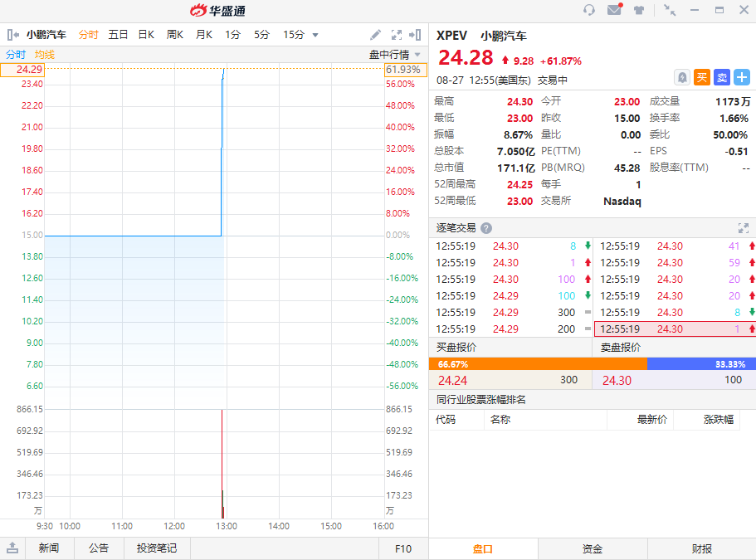Viewport: 756px width, 560px height.
Task: Expand chart to fullscreen
Action: pyautogui.click(x=397, y=35)
